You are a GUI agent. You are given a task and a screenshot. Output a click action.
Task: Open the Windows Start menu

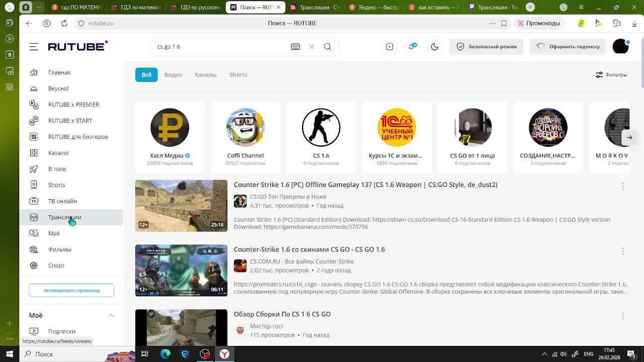tap(10, 354)
